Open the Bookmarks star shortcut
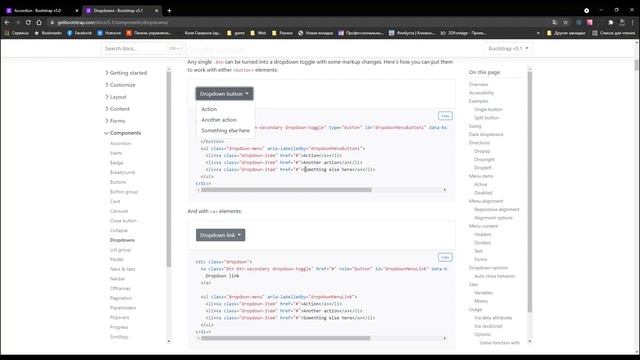This screenshot has width=640, height=360. pos(48,33)
